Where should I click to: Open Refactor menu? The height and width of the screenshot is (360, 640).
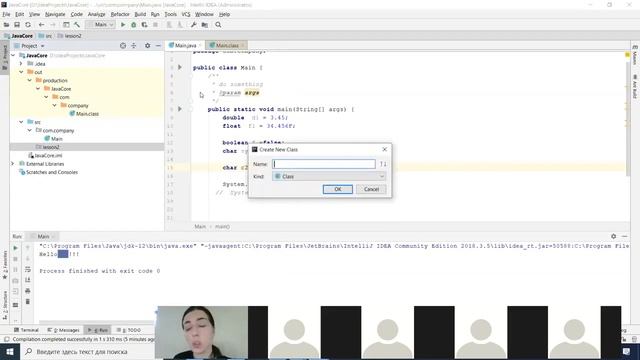(120, 14)
